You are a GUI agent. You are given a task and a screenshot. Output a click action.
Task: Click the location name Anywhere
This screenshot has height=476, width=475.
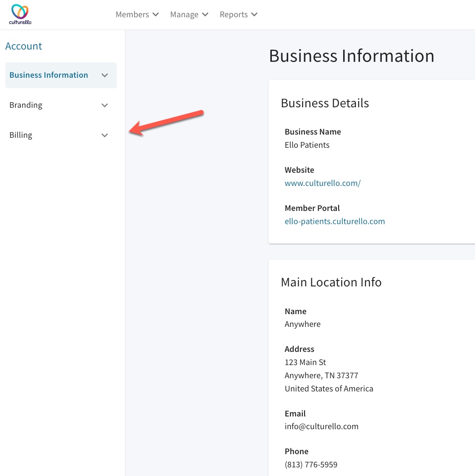(x=303, y=324)
